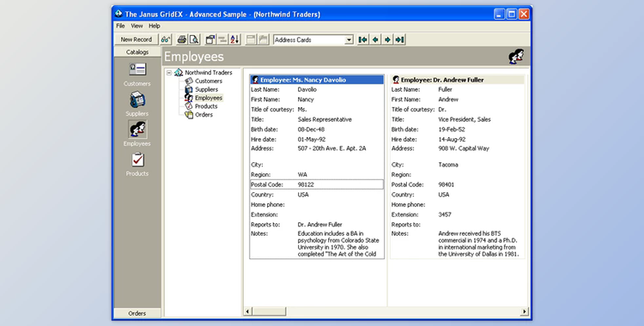Click Andrew's extension value 3457
This screenshot has height=326, width=644.
click(x=445, y=214)
